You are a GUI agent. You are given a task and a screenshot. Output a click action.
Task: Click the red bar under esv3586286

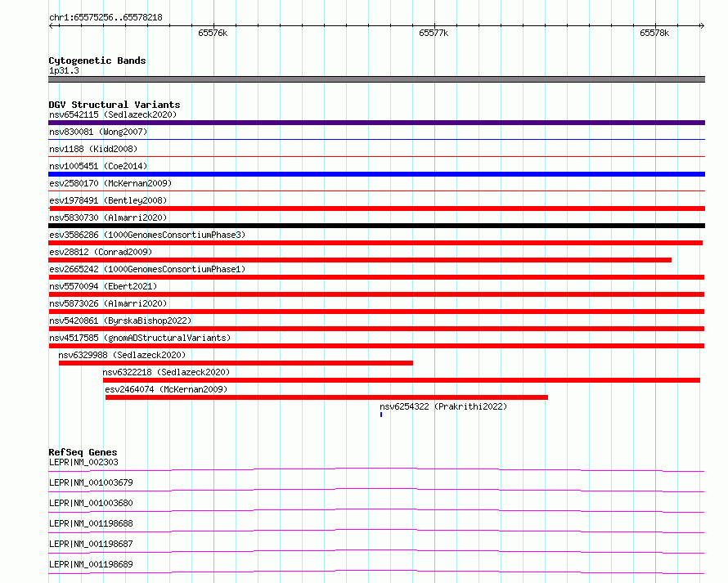point(375,243)
